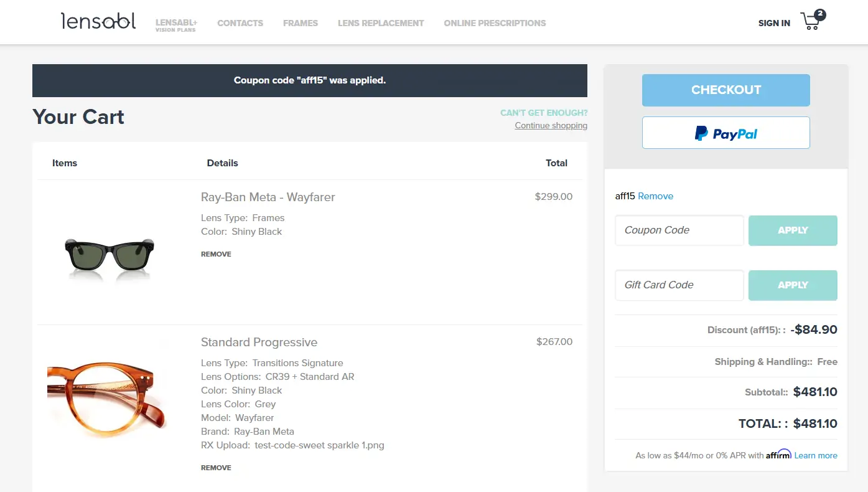
Task: Click the Your Cart heading
Action: coord(78,117)
